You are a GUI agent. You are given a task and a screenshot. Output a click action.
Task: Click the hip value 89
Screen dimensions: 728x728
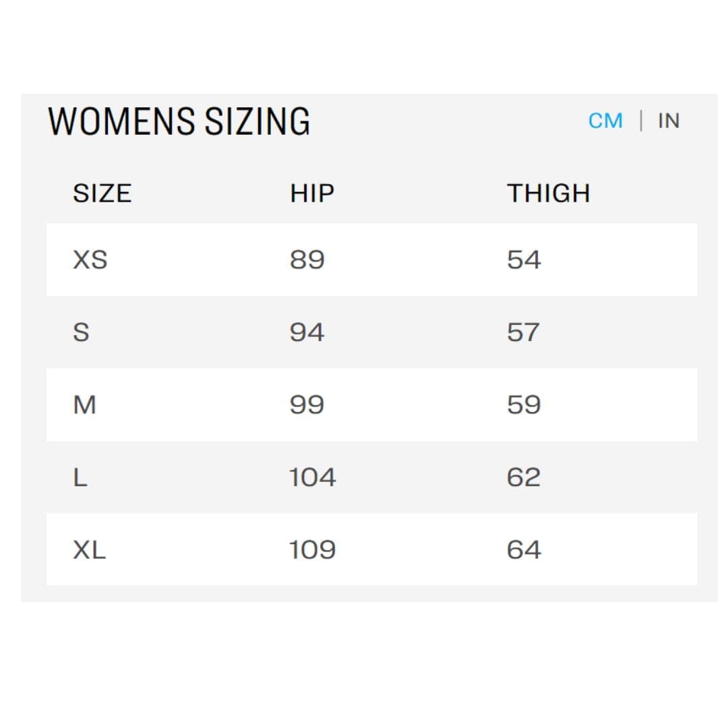[307, 260]
